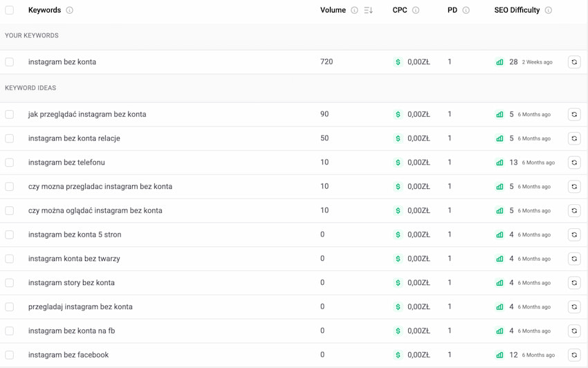Open keyword 'instagram bez konta 5 stron'

[75, 234]
